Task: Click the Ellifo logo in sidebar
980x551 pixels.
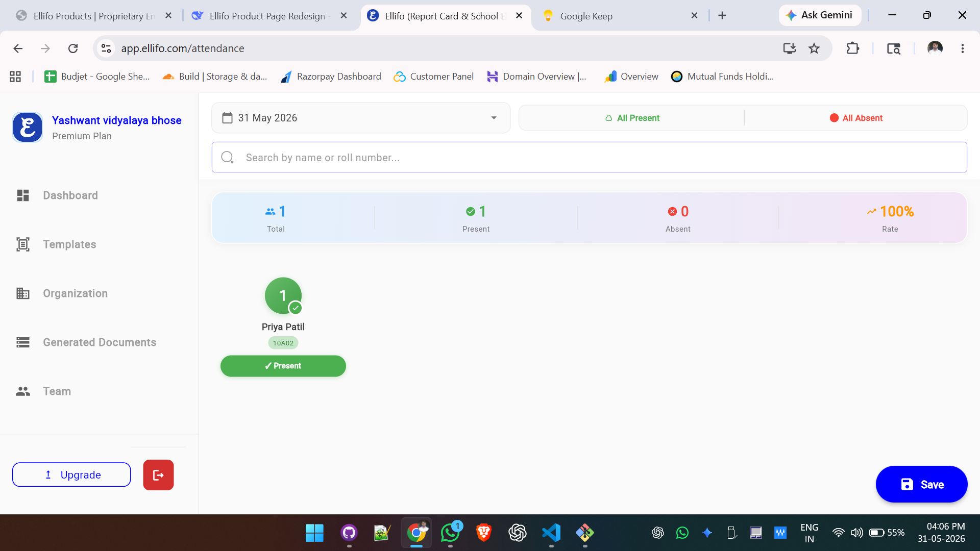Action: pyautogui.click(x=28, y=127)
